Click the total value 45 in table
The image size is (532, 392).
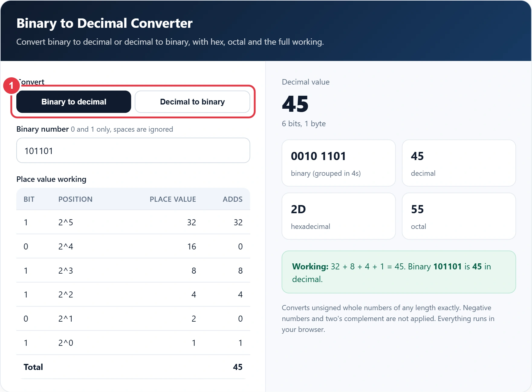point(238,367)
